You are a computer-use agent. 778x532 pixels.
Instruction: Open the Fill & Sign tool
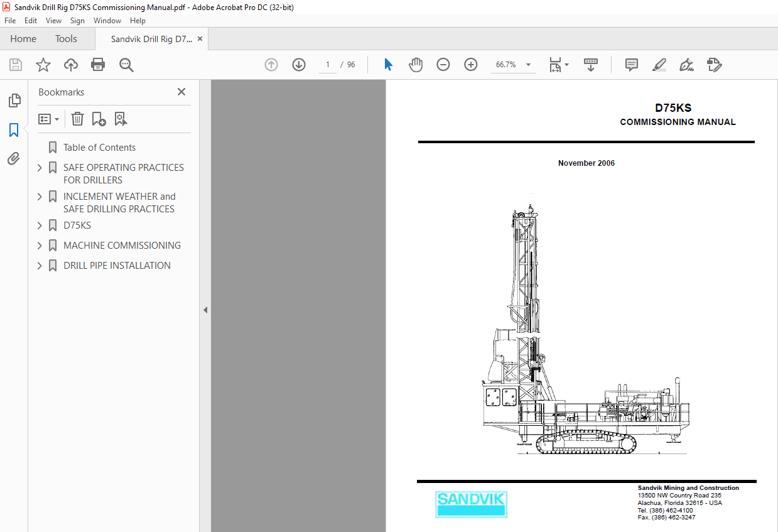point(686,65)
